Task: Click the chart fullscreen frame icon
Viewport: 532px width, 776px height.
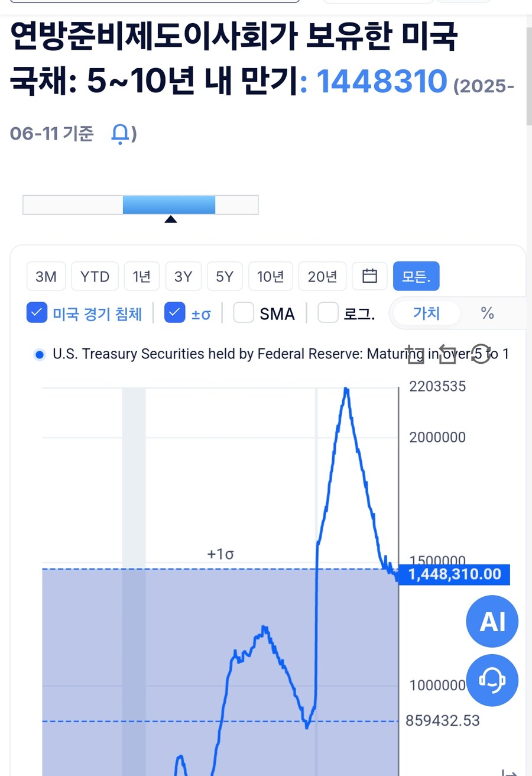Action: point(416,355)
